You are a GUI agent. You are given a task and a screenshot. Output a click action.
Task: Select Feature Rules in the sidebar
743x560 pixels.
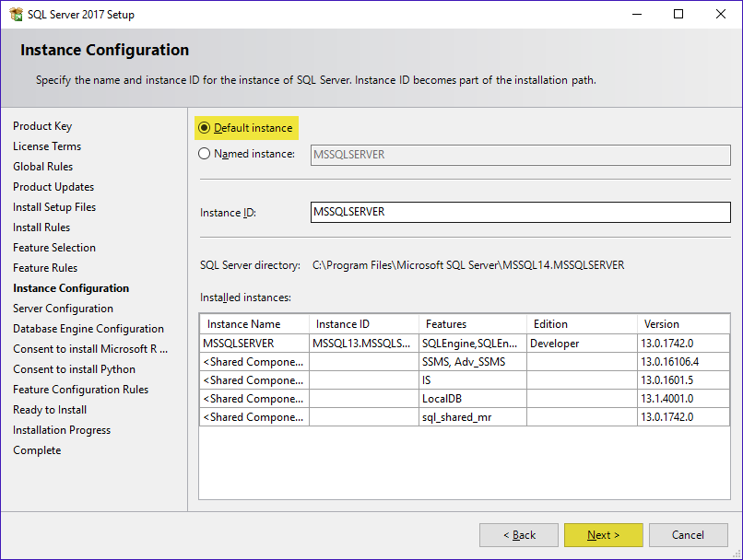pyautogui.click(x=45, y=268)
